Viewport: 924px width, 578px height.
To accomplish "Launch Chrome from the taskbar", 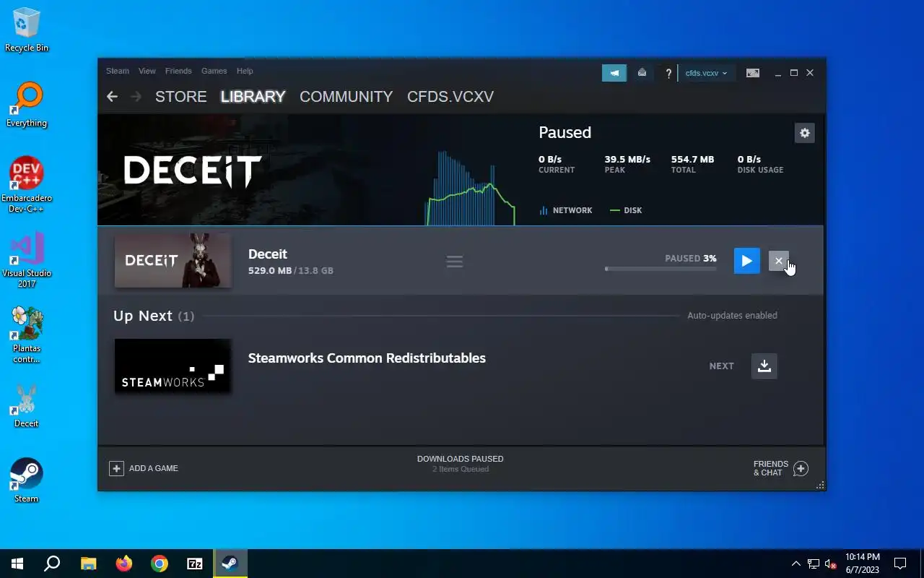I will 160,564.
